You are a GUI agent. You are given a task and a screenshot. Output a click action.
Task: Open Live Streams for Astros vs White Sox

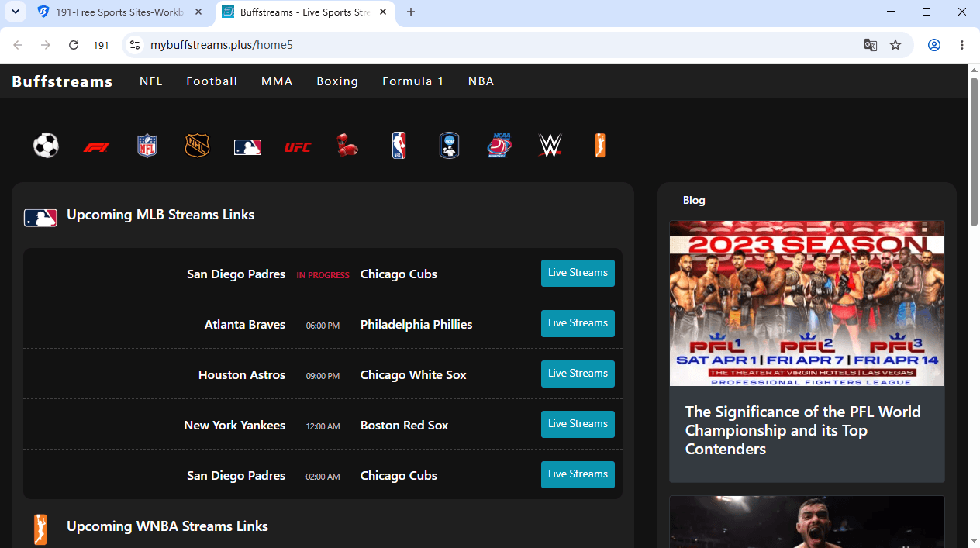point(578,374)
